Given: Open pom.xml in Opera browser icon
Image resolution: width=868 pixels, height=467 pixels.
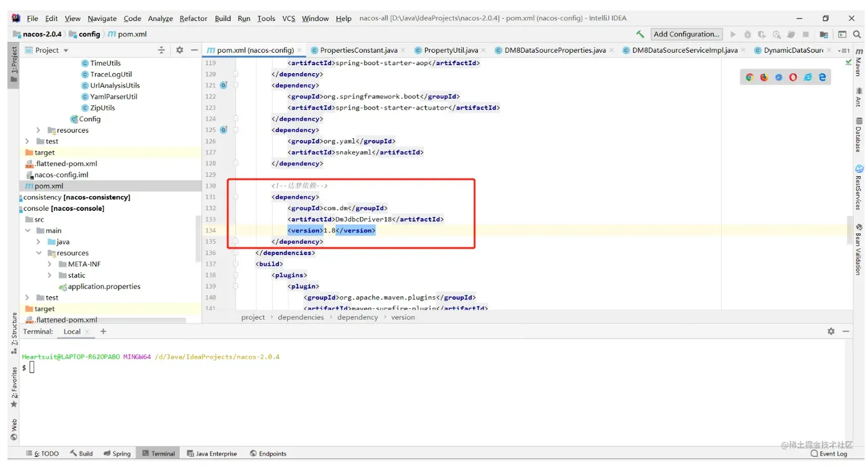Looking at the screenshot, I should point(793,78).
